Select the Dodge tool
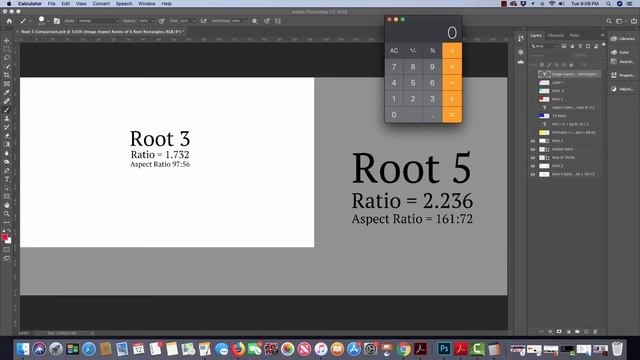This screenshot has width=640, height=360. (7, 162)
